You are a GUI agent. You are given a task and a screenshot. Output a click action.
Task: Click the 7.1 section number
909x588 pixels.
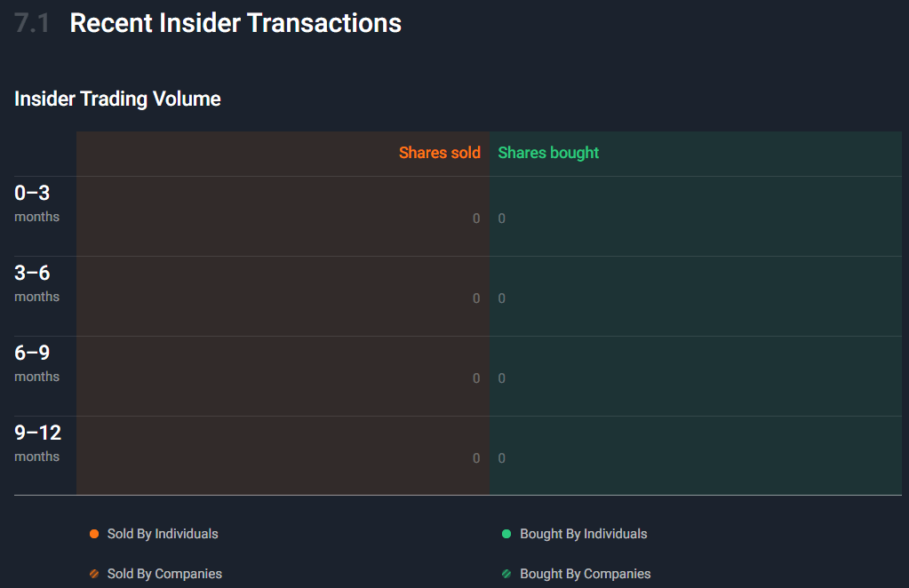(x=32, y=24)
